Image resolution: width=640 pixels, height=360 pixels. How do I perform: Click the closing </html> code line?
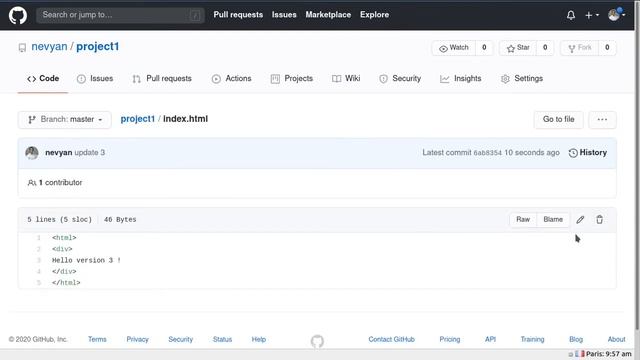click(66, 282)
